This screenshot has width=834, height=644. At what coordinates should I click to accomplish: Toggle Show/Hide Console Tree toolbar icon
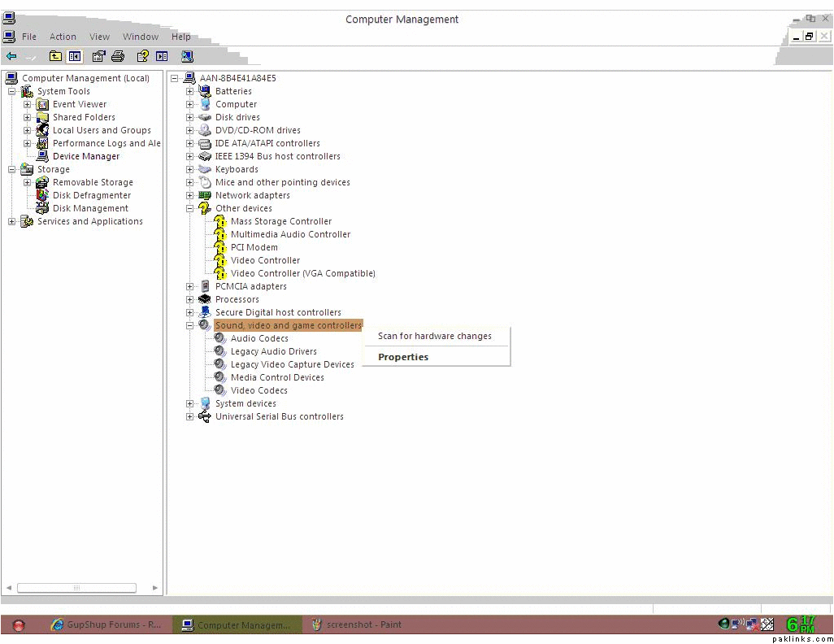point(75,56)
